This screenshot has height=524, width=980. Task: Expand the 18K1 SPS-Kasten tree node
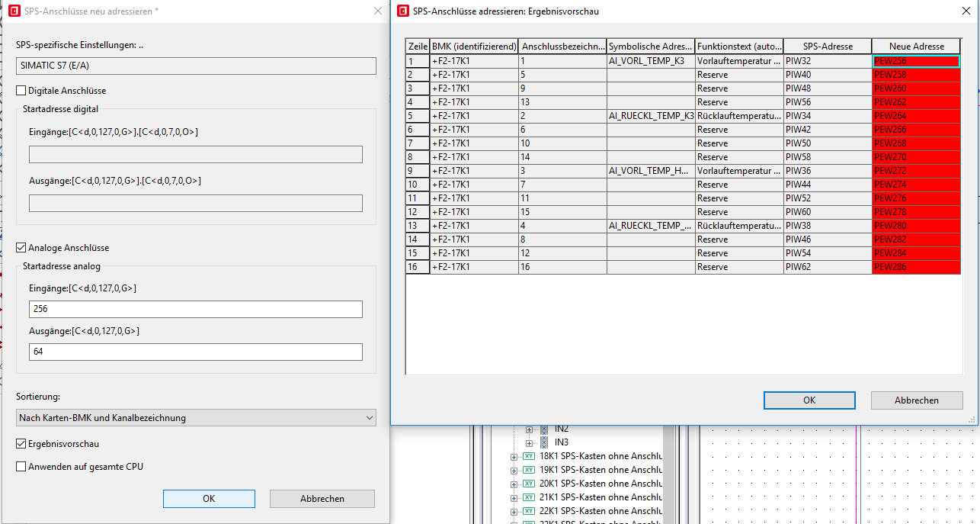tap(514, 457)
